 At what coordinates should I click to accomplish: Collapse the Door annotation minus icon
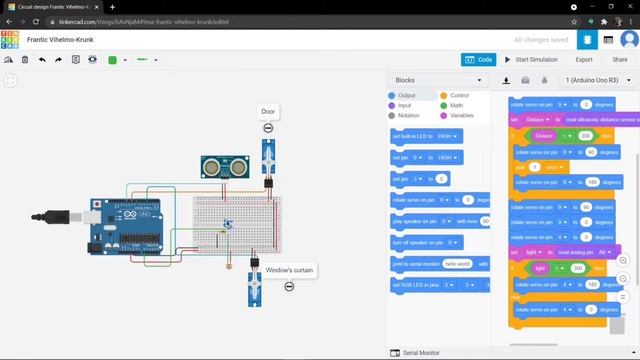[268, 128]
